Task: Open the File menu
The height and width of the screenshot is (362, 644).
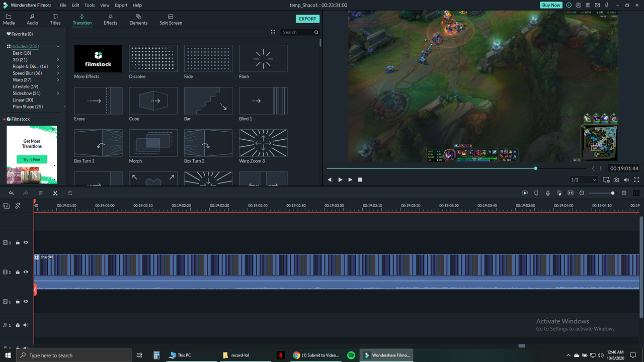Action: pyautogui.click(x=63, y=5)
